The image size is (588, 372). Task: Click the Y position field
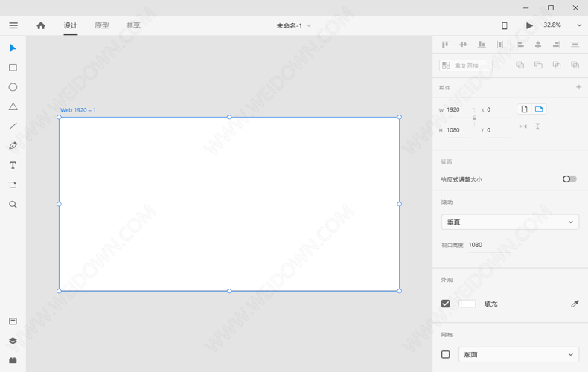point(498,130)
